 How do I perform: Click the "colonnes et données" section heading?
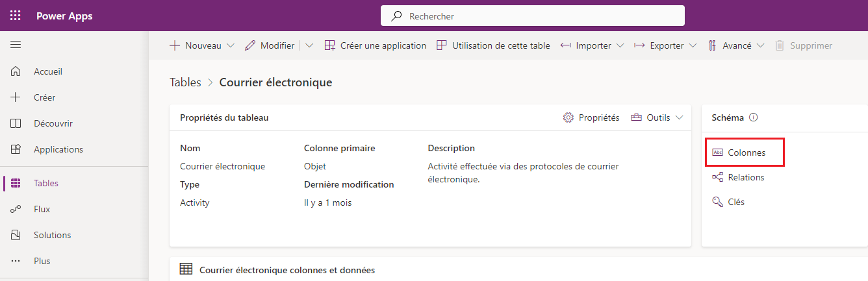click(287, 270)
